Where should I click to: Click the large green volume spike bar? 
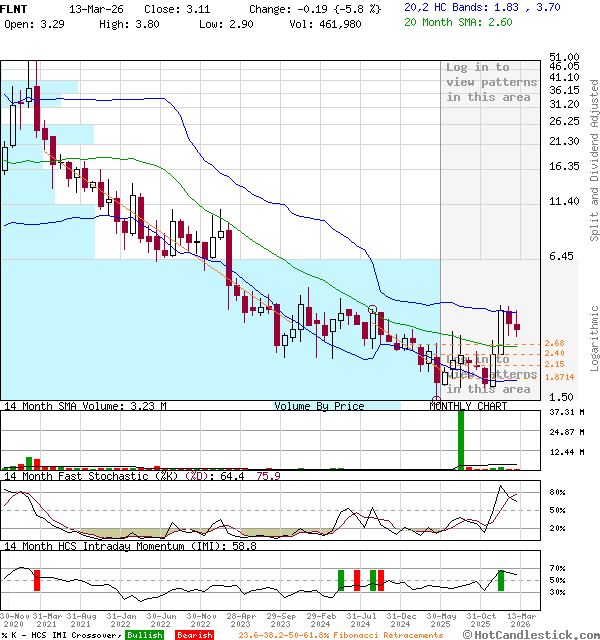461,440
